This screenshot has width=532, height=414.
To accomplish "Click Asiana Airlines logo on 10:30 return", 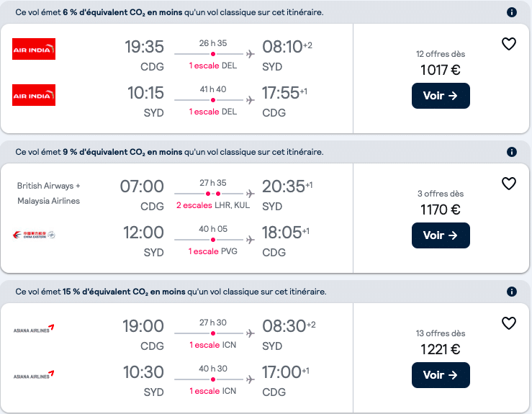I will pos(34,374).
